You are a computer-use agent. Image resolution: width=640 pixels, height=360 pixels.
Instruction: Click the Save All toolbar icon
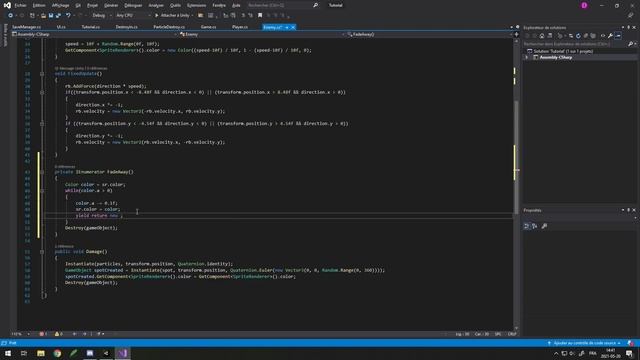tap(58, 16)
